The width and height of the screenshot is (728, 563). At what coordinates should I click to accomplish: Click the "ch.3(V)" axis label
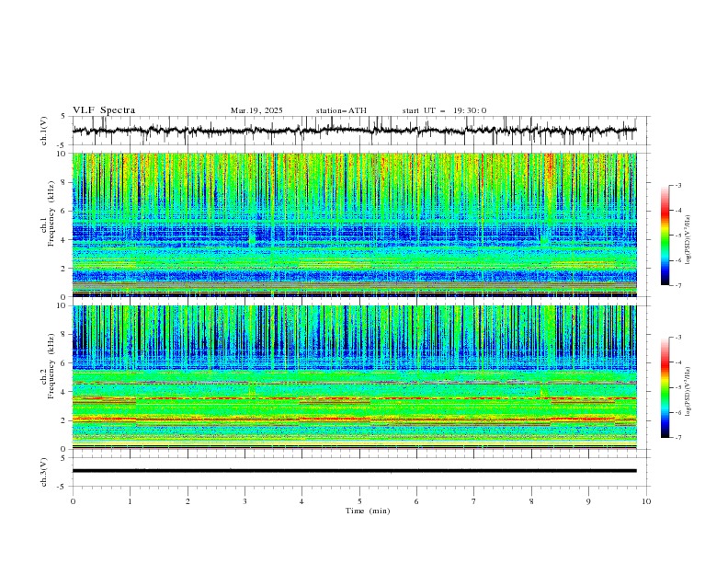point(44,472)
